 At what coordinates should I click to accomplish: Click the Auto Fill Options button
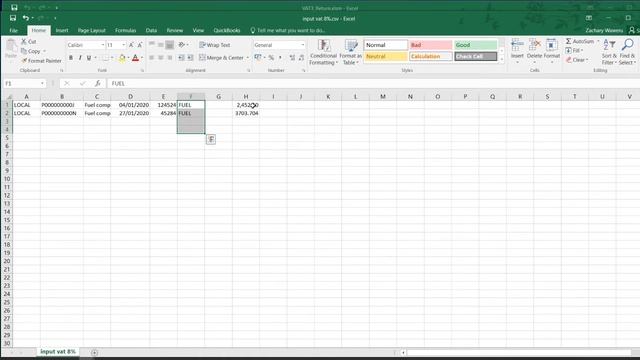211,140
